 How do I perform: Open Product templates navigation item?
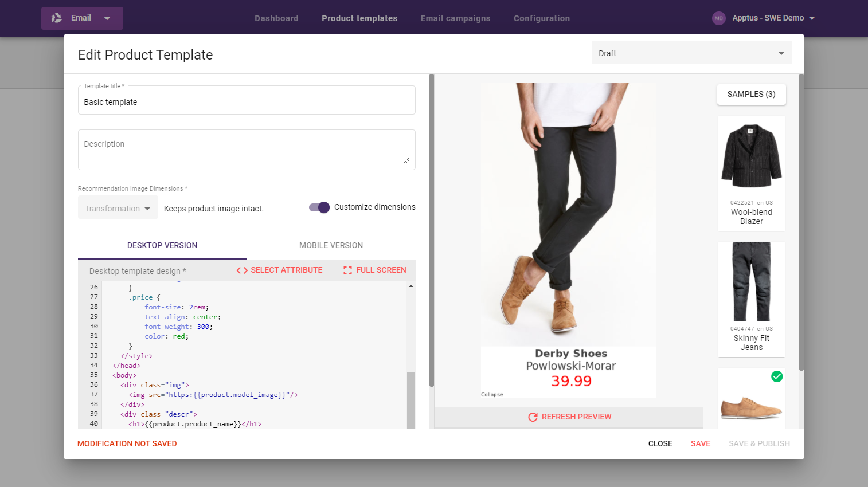tap(359, 18)
